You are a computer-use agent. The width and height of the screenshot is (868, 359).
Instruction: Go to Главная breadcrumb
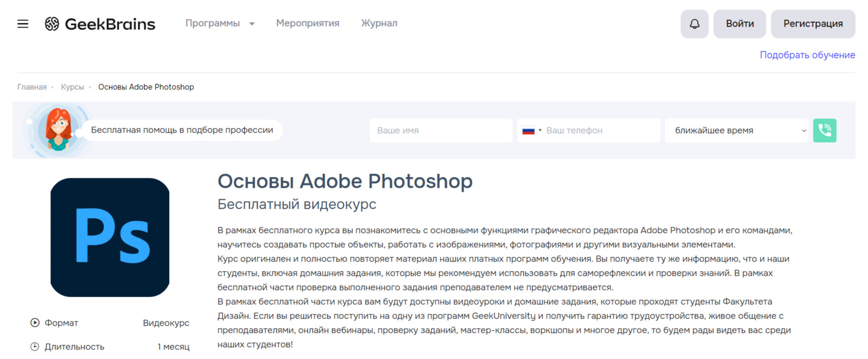click(x=32, y=87)
